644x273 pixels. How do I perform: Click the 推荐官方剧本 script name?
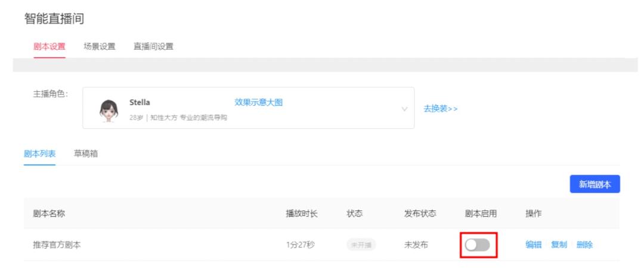(x=57, y=245)
